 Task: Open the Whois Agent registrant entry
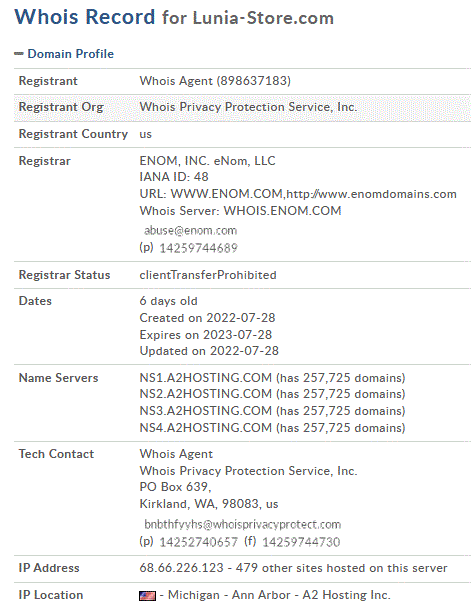click(215, 81)
